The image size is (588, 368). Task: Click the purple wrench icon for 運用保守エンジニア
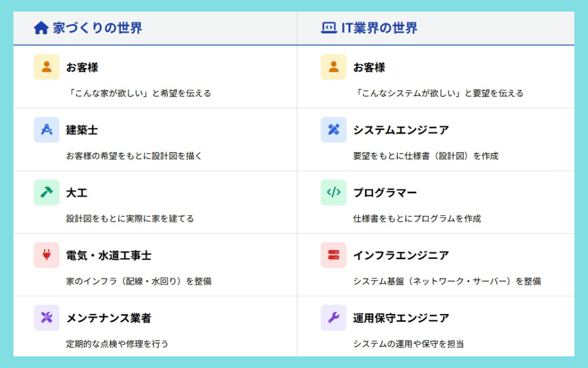333,317
